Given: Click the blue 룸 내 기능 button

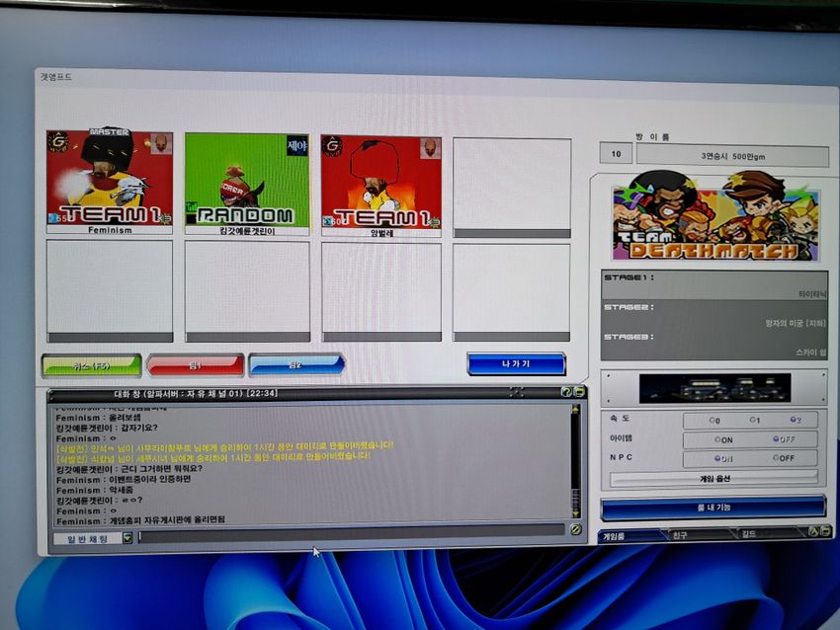Looking at the screenshot, I should click(714, 507).
